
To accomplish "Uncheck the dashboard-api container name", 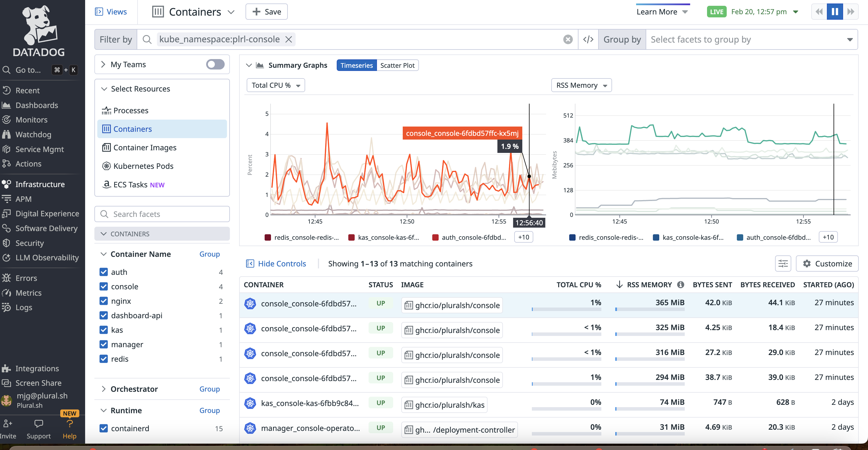I will coord(104,316).
